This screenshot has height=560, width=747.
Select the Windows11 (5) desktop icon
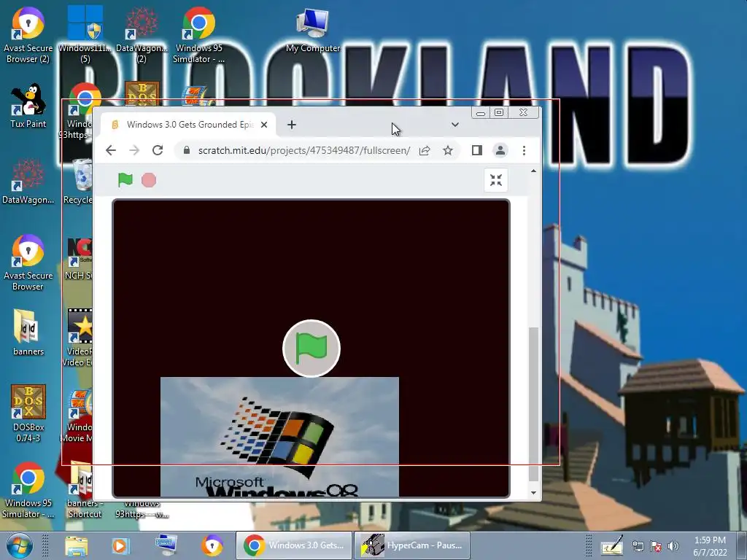pos(85,34)
